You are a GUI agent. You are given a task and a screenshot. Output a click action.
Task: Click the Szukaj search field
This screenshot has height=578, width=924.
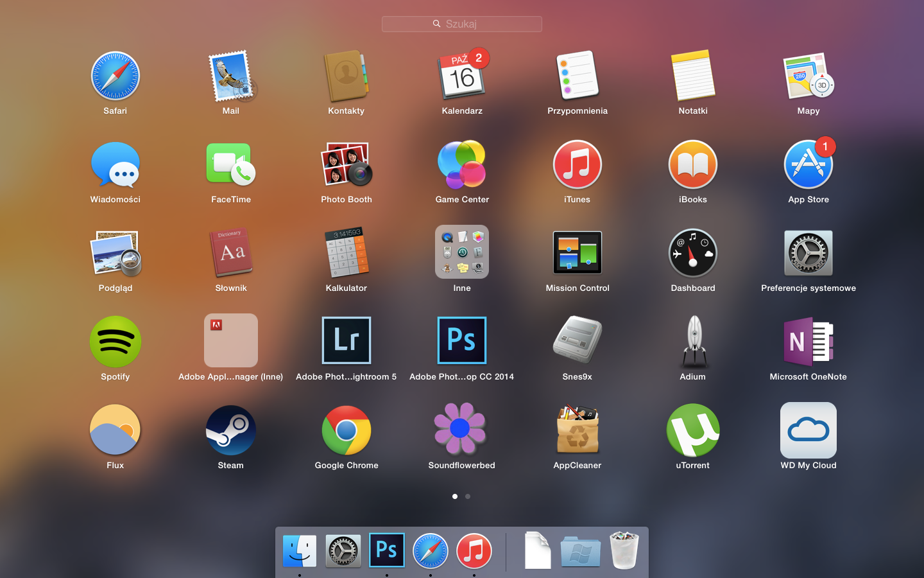462,24
